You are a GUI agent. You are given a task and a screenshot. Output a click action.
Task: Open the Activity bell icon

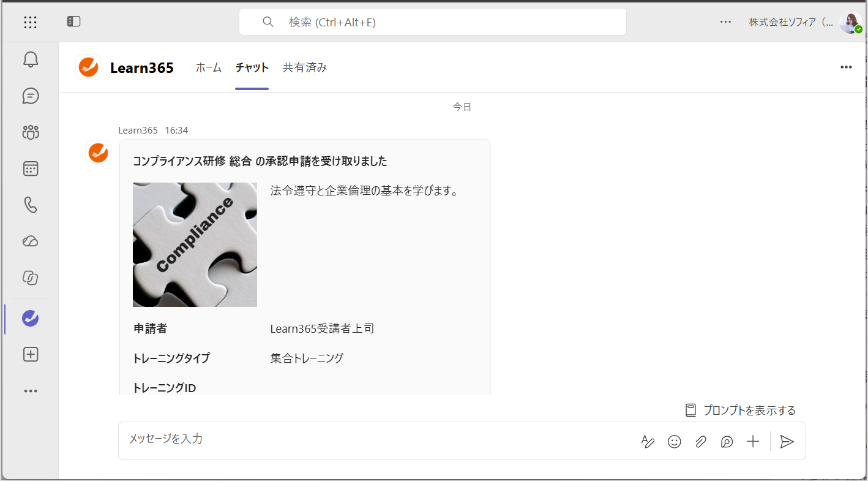(31, 59)
